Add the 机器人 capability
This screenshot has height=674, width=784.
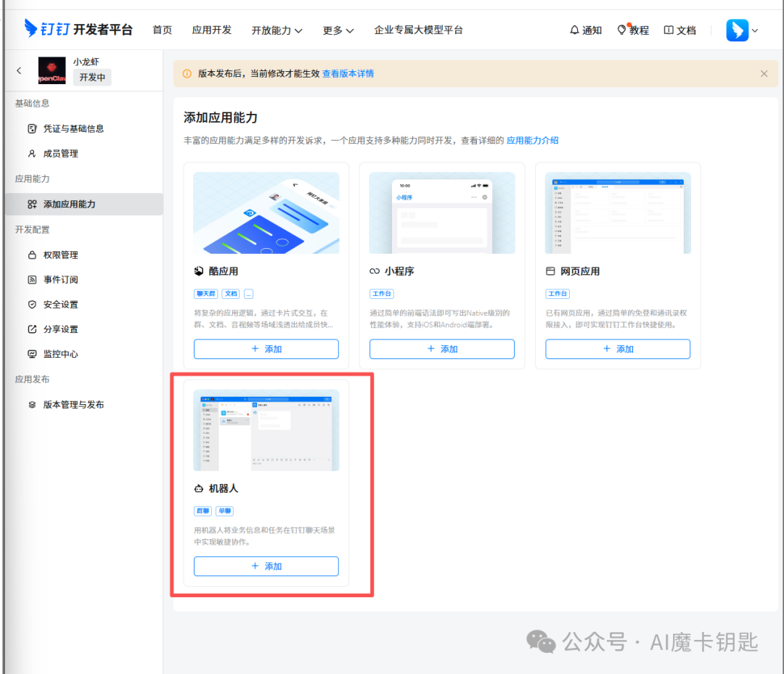click(x=266, y=566)
